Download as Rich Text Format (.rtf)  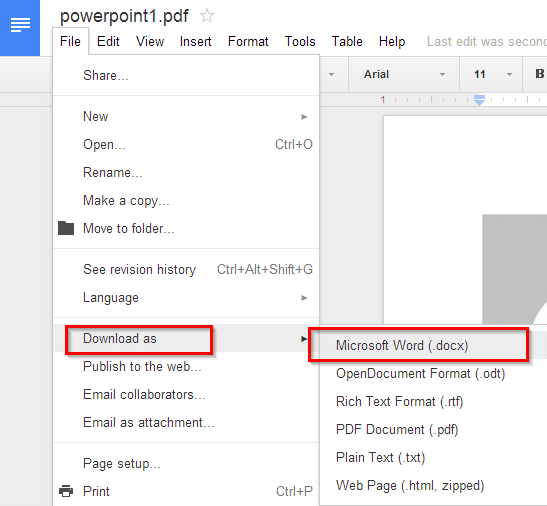433,401
